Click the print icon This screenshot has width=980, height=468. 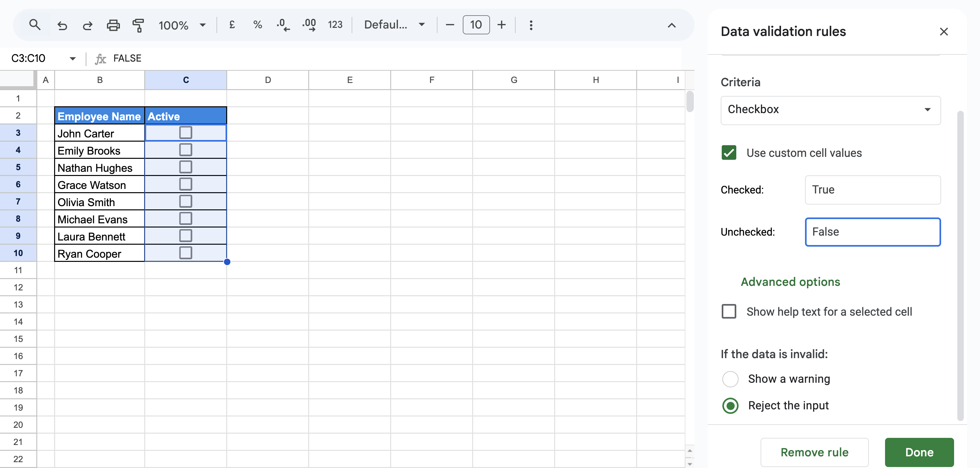(113, 26)
